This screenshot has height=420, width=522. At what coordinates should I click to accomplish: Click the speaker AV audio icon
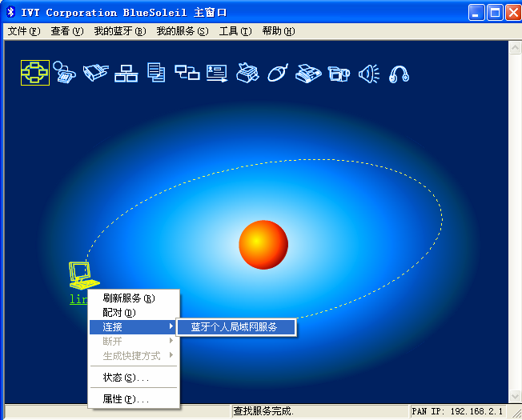click(369, 74)
